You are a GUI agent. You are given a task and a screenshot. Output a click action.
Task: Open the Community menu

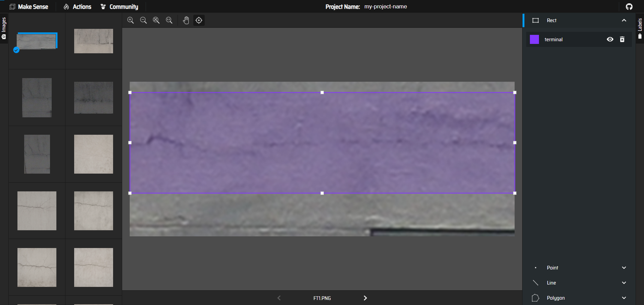coord(119,7)
